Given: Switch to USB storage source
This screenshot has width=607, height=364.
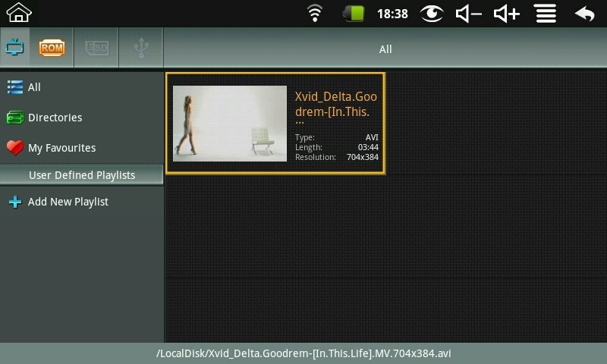Looking at the screenshot, I should pyautogui.click(x=141, y=48).
